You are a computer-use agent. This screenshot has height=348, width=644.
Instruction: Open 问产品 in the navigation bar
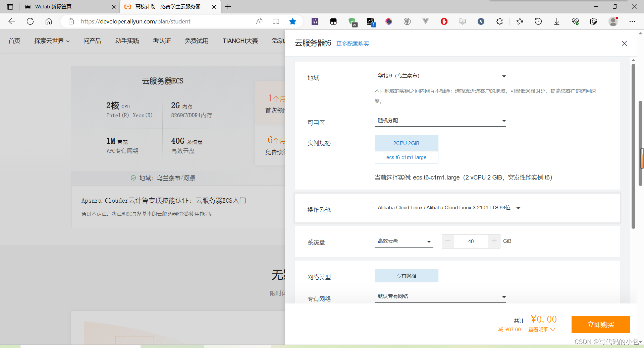(x=92, y=41)
